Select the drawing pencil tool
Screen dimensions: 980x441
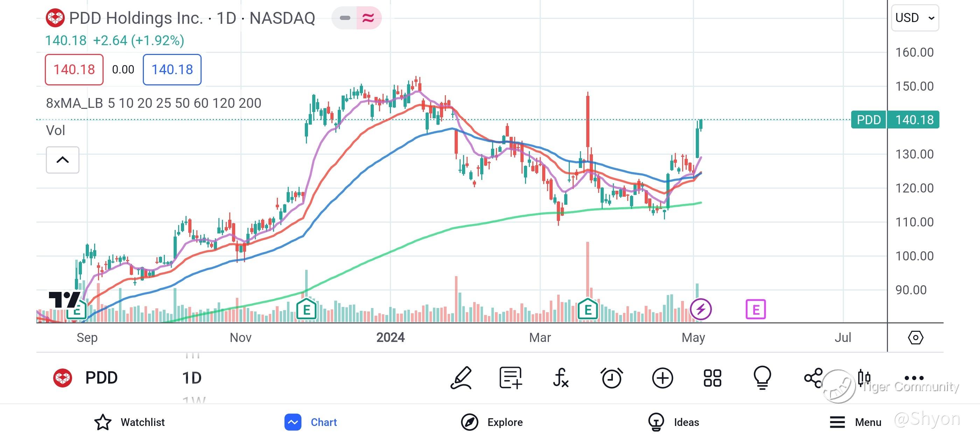pos(461,378)
